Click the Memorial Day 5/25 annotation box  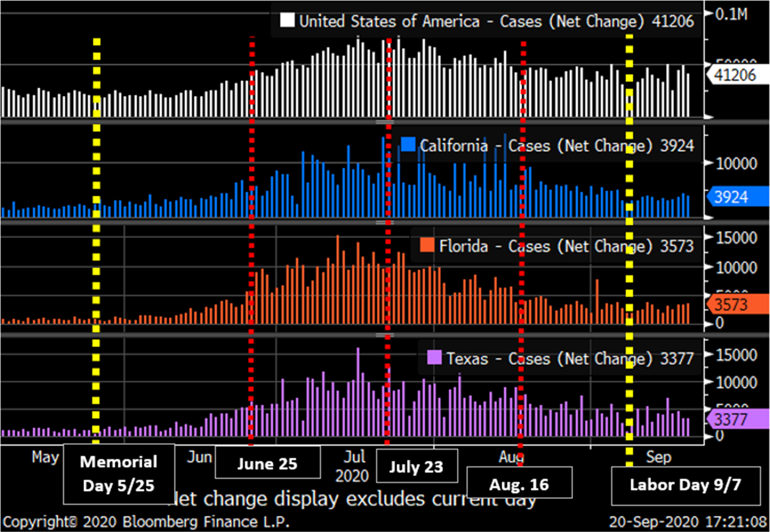coord(119,473)
